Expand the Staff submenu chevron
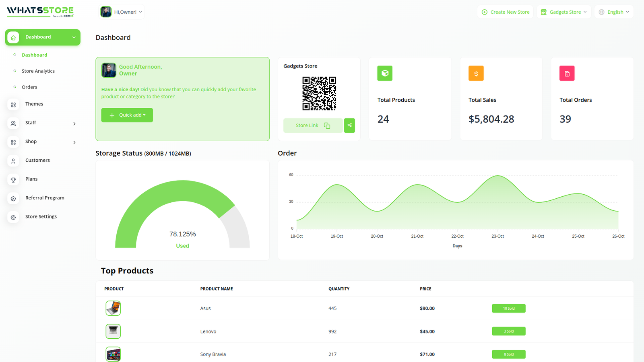This screenshot has height=362, width=644. (74, 123)
